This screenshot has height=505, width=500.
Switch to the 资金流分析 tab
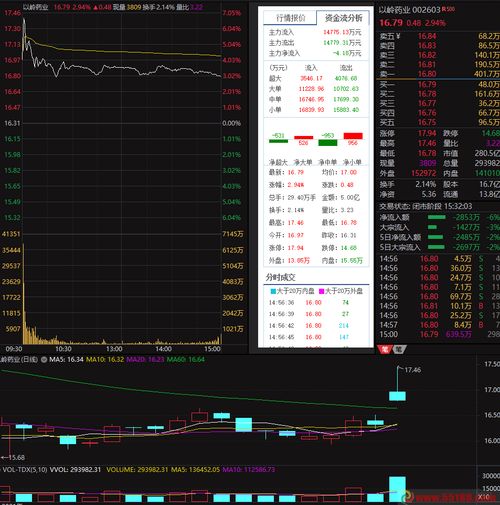pyautogui.click(x=343, y=18)
